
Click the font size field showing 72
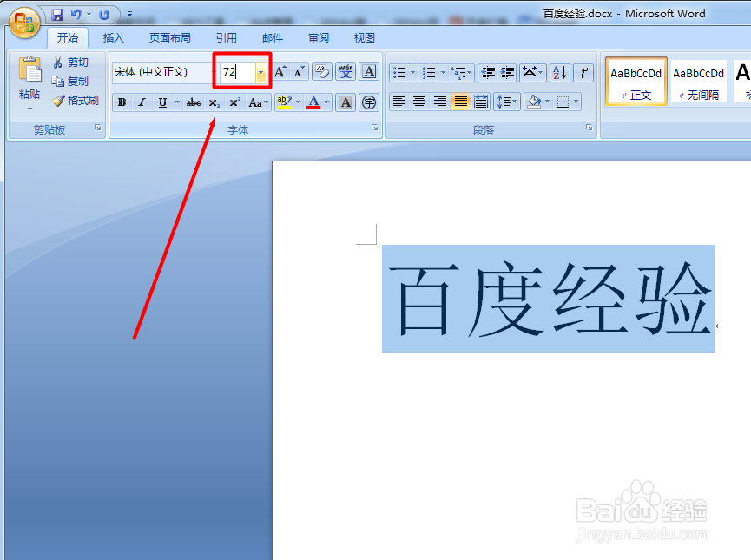(x=238, y=72)
